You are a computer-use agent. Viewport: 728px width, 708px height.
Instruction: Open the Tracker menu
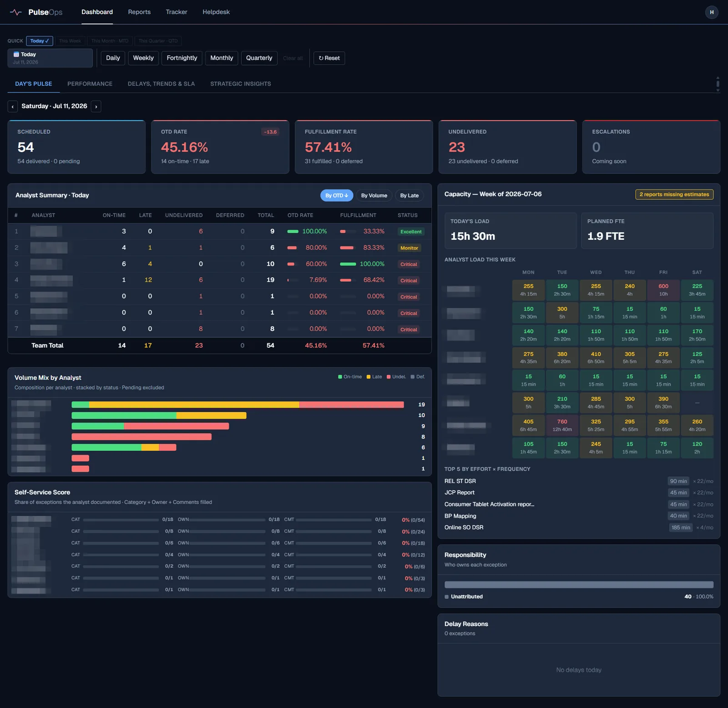point(177,12)
